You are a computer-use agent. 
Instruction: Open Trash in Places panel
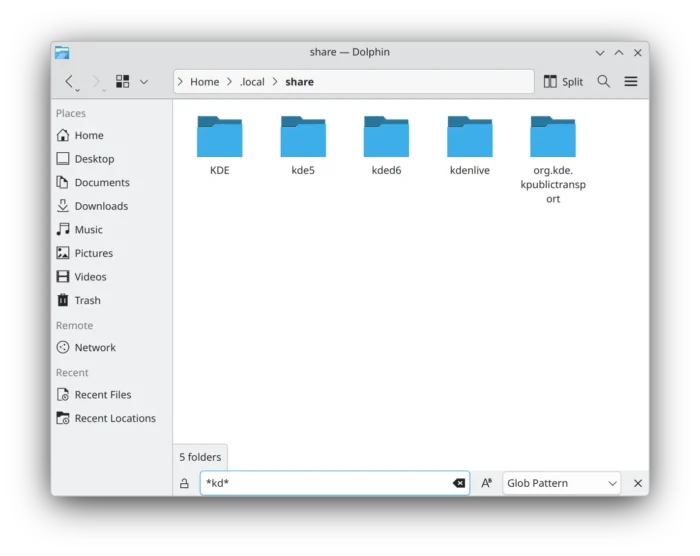coord(112,301)
